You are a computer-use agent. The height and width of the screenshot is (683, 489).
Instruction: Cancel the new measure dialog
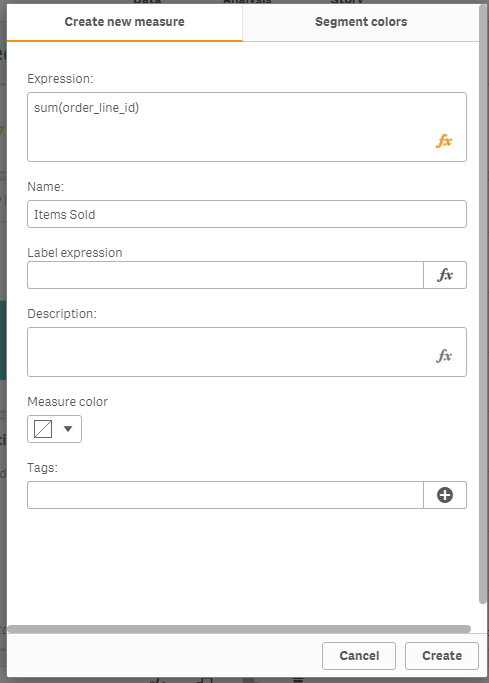click(x=359, y=656)
